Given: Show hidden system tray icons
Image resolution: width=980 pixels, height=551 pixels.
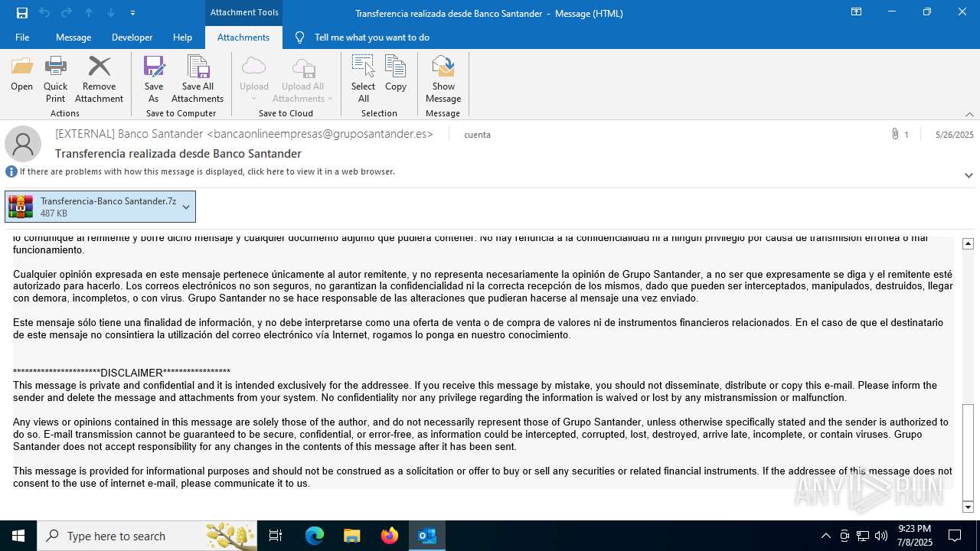Looking at the screenshot, I should coord(825,536).
